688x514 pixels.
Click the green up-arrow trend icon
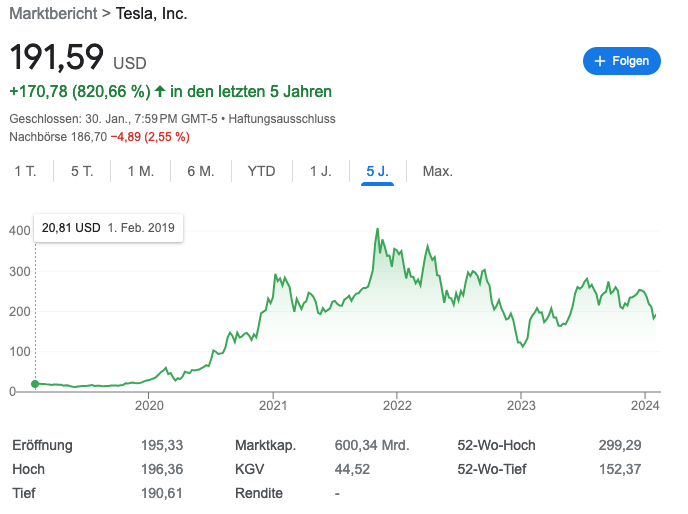click(x=160, y=91)
